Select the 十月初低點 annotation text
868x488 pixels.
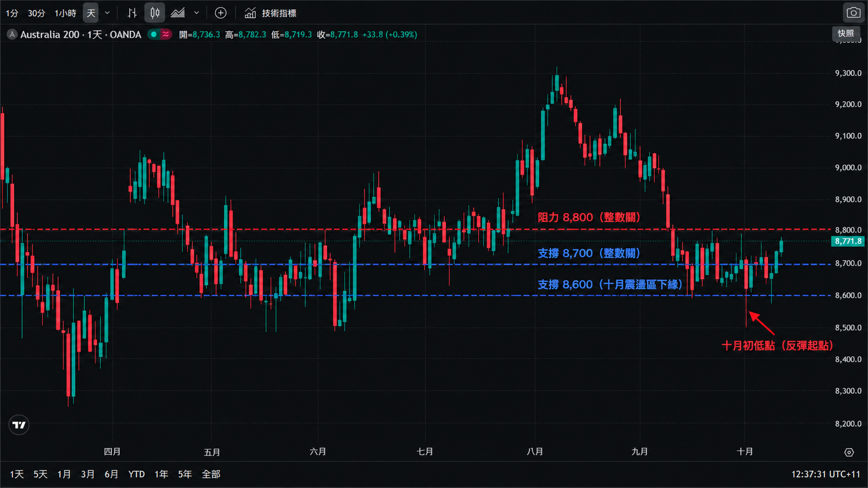[777, 346]
